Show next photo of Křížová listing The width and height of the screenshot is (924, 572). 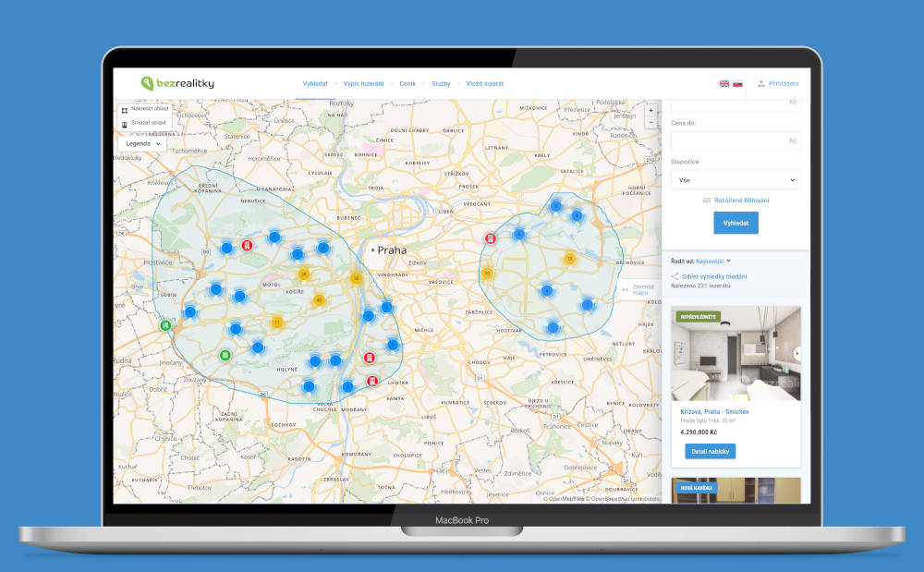coord(796,353)
